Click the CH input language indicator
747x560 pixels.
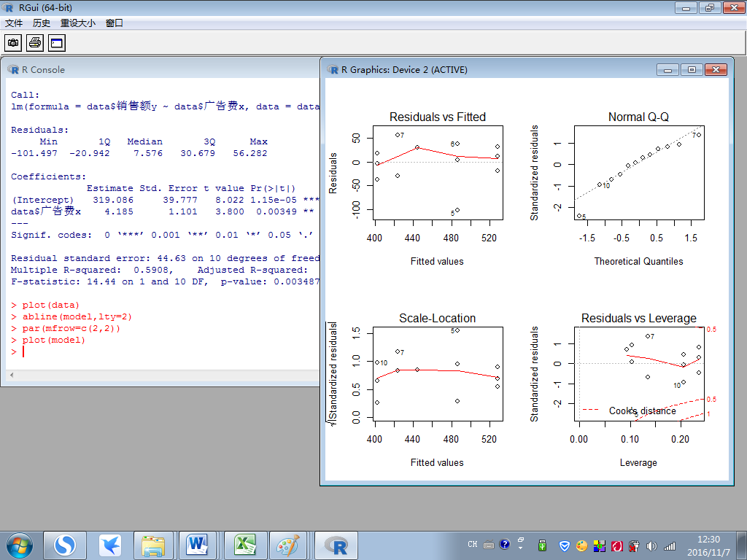coord(473,544)
